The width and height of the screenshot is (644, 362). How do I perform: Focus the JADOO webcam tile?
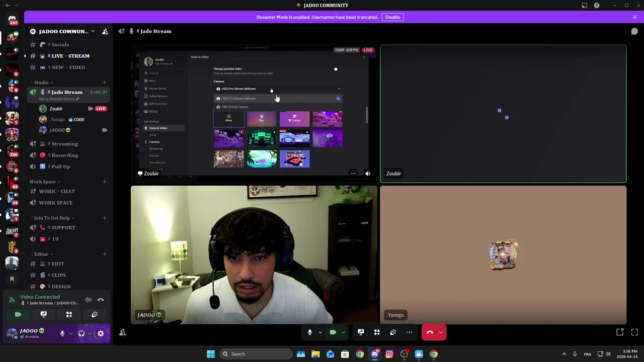254,255
